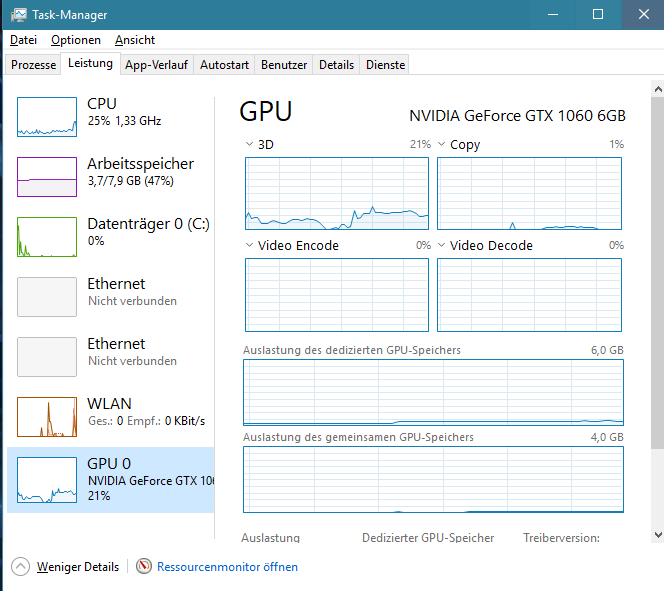
Task: Click the '4,0 GB' memory limit text
Action: point(607,437)
